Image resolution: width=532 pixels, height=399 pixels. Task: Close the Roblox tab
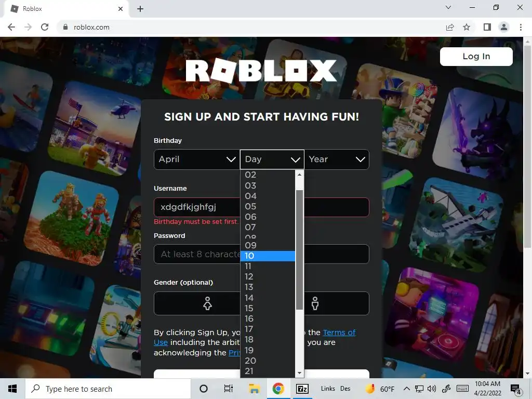pos(121,9)
